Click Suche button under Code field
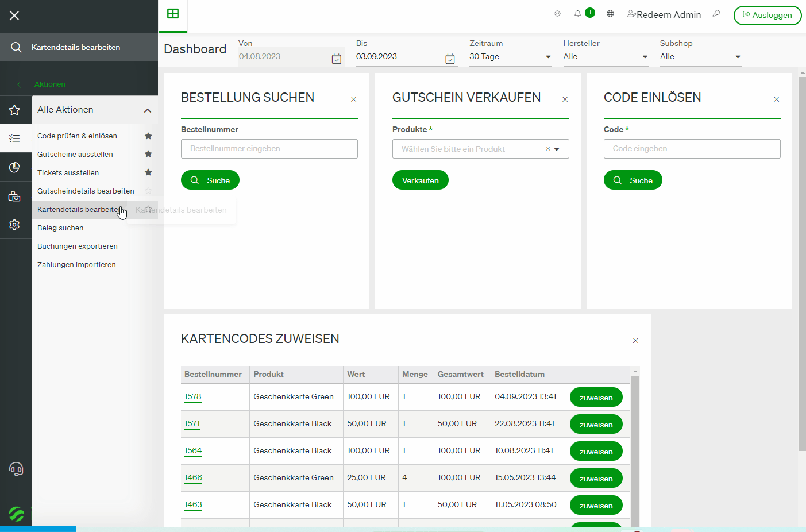 tap(633, 180)
